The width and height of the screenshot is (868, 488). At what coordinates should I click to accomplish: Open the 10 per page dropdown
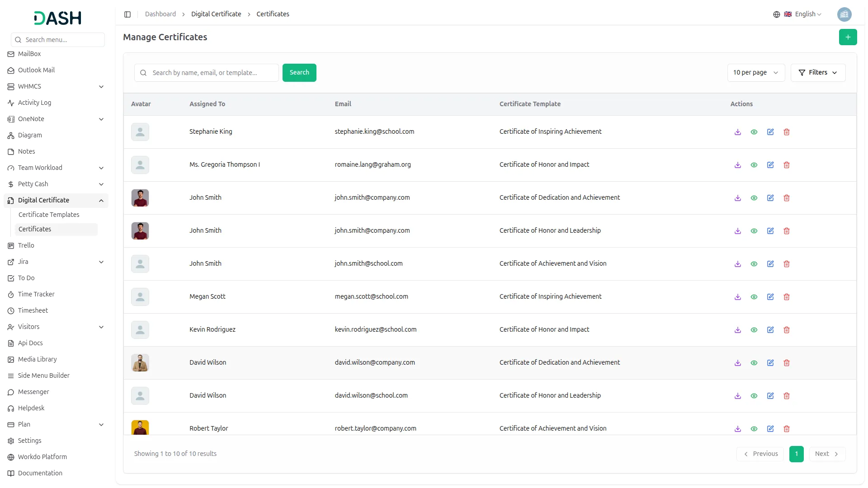click(755, 73)
